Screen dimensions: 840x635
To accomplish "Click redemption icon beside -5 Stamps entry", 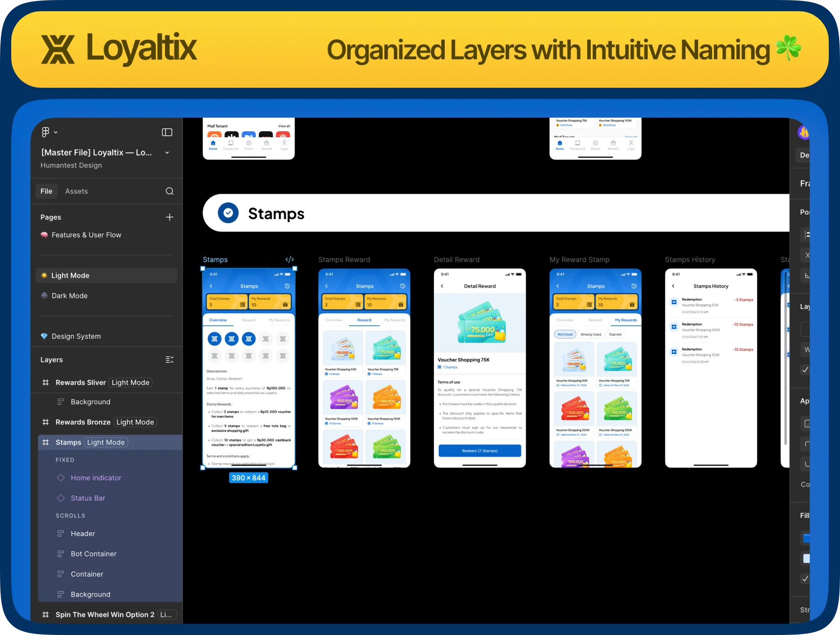I will pos(674,302).
